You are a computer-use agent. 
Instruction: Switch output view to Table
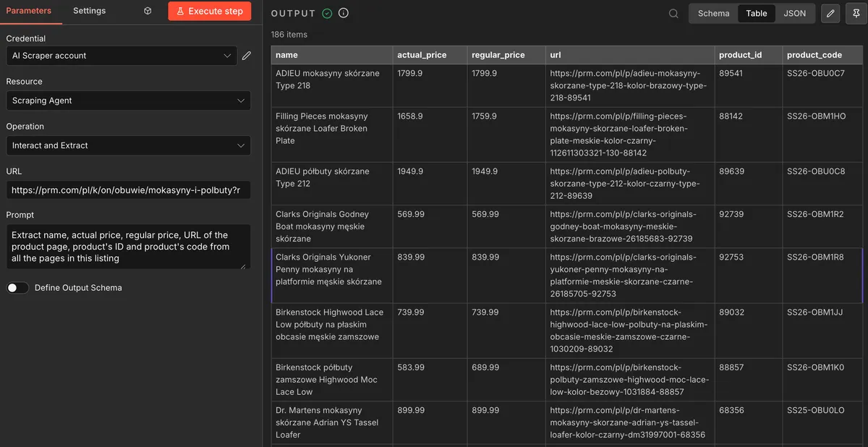point(757,13)
